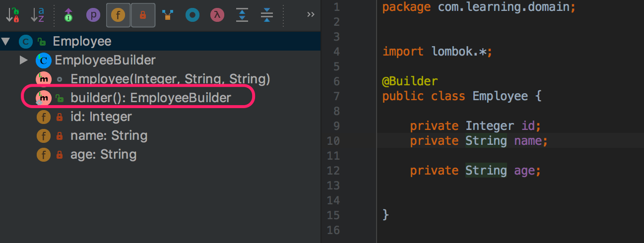The height and width of the screenshot is (243, 644).
Task: Click Show Inherited icon
Action: point(168,15)
